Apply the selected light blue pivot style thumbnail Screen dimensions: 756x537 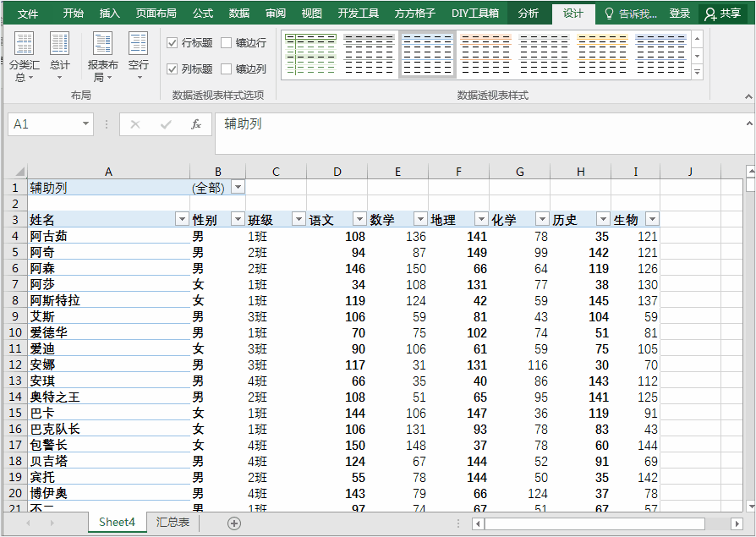click(427, 54)
